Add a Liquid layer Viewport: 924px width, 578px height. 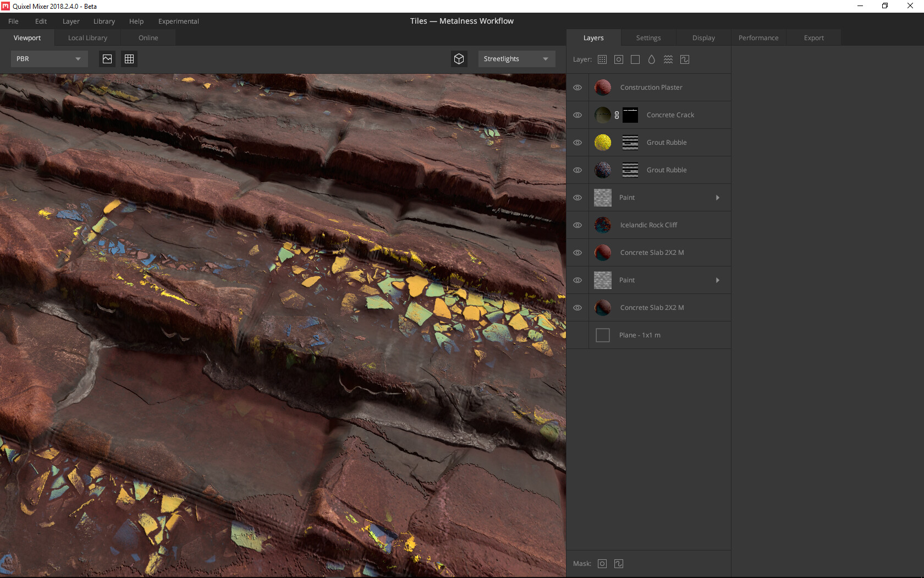tap(651, 59)
